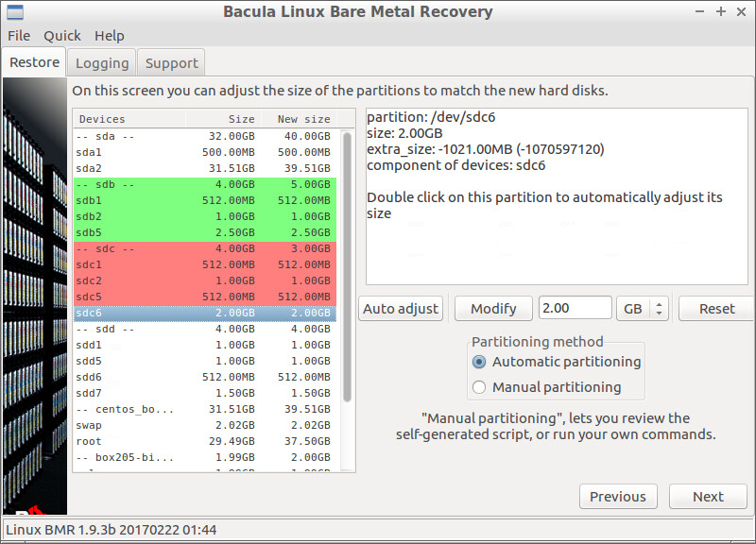Open the Help menu

(x=110, y=36)
